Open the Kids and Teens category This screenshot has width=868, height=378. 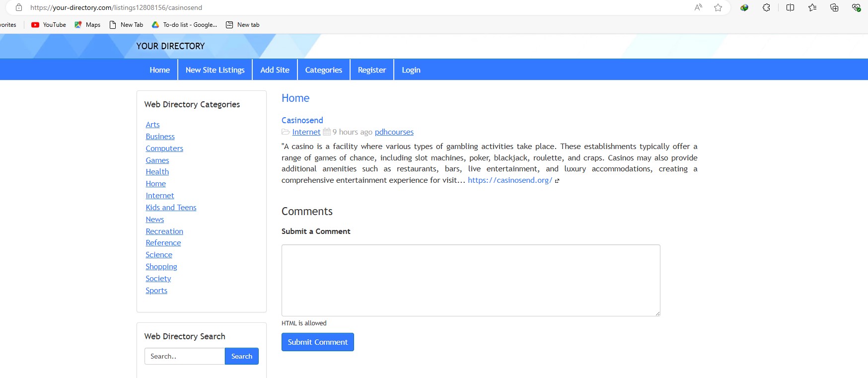[171, 208]
